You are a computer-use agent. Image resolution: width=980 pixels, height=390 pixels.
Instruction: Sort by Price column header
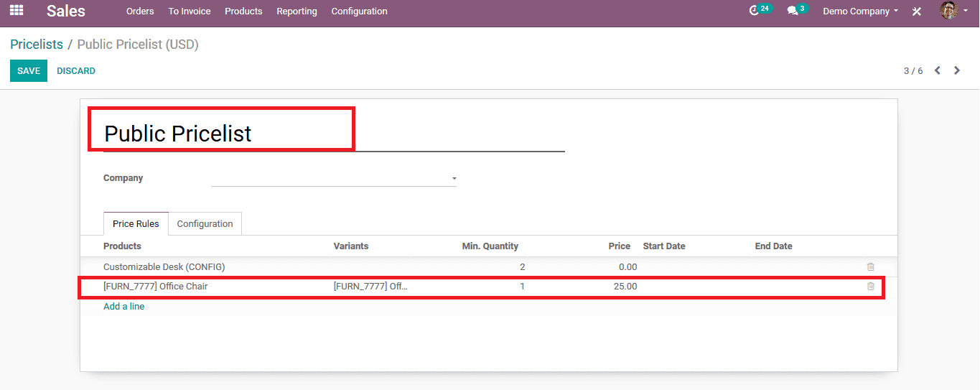pos(620,246)
